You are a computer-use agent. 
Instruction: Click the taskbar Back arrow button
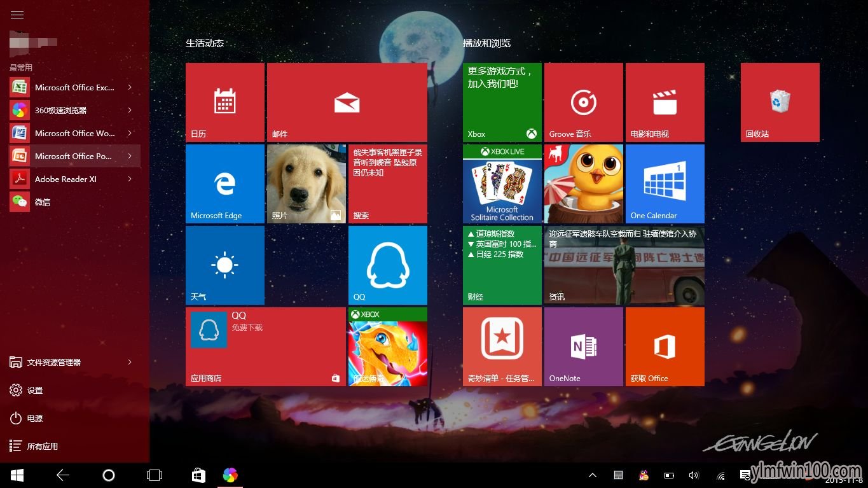62,475
